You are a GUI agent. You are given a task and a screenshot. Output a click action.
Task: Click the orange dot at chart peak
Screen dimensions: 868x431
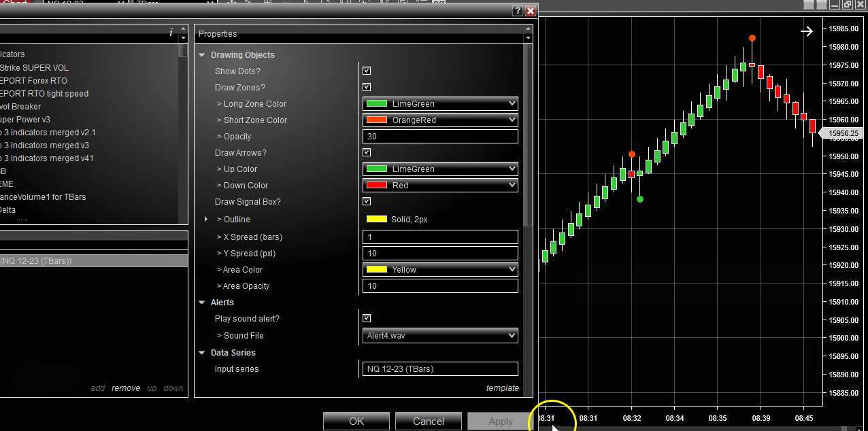click(752, 39)
